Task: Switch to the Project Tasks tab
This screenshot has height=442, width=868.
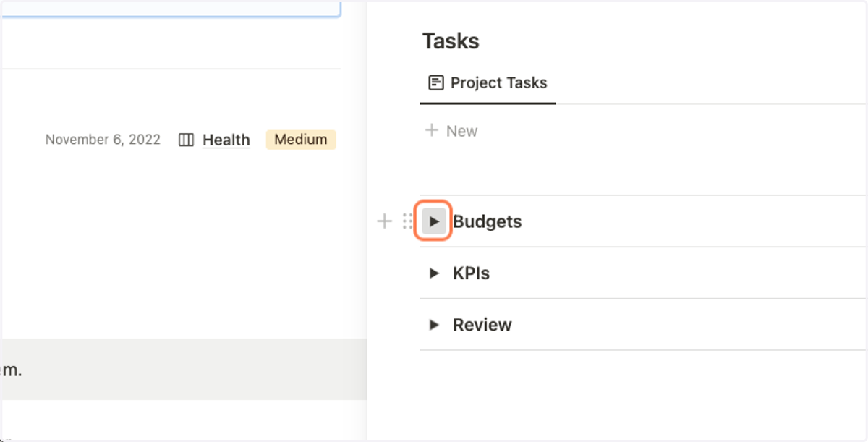Action: [x=488, y=82]
